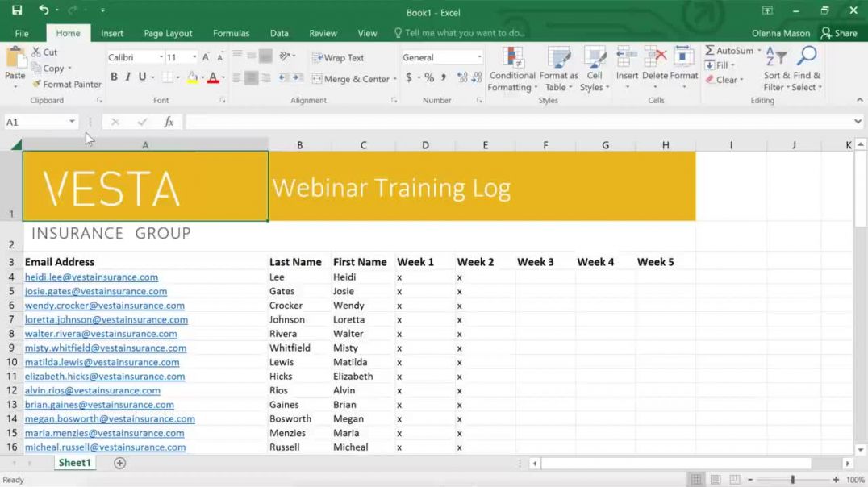Switch to the Review tab
868x487 pixels.
point(323,33)
